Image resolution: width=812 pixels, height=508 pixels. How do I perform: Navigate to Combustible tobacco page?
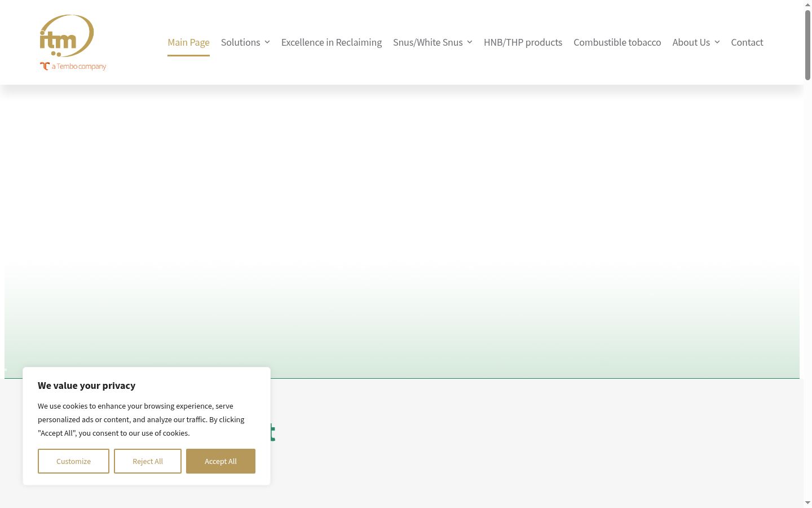pos(617,42)
